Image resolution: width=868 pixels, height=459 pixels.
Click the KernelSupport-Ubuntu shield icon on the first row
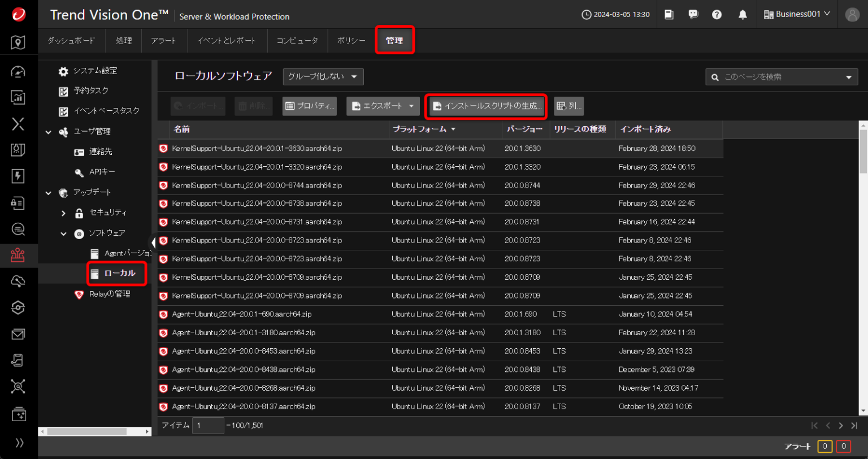(x=164, y=148)
